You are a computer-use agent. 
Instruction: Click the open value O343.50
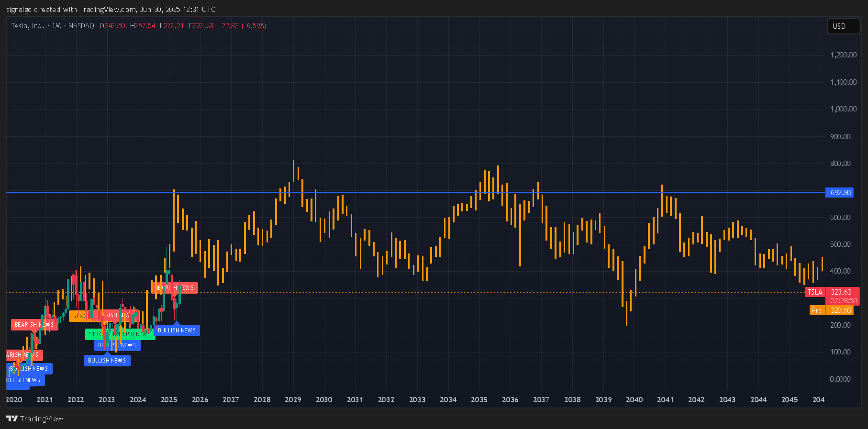[112, 26]
